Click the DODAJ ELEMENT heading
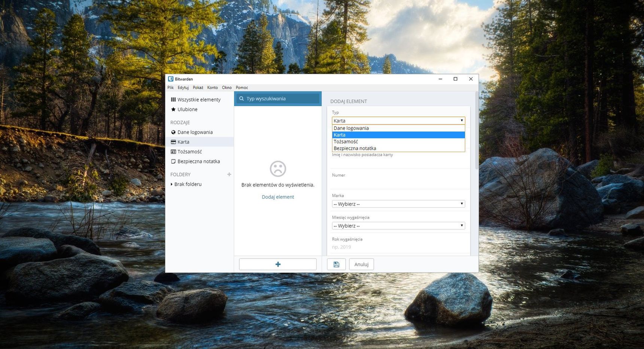The width and height of the screenshot is (644, 349). pos(349,101)
